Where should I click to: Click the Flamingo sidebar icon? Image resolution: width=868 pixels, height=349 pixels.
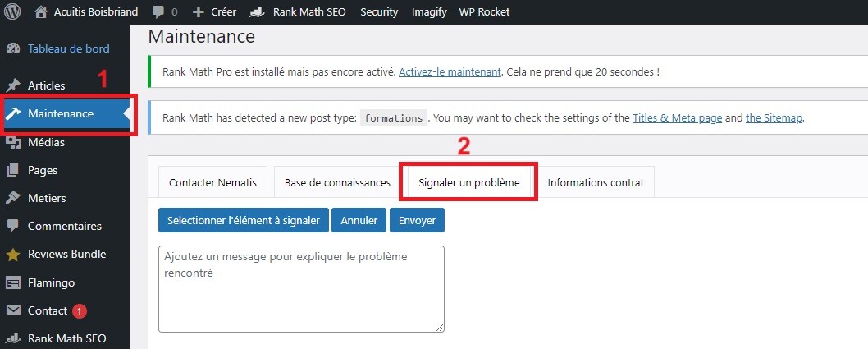point(13,282)
